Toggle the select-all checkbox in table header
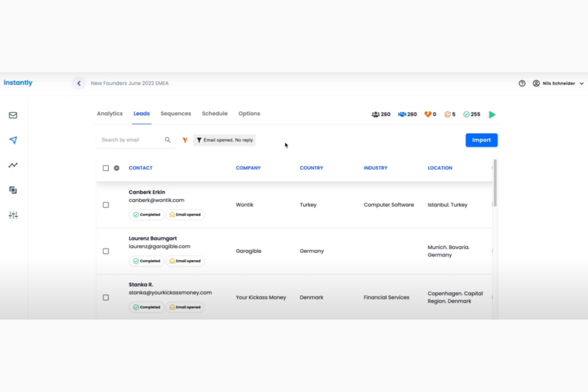Image resolution: width=588 pixels, height=392 pixels. click(x=106, y=168)
